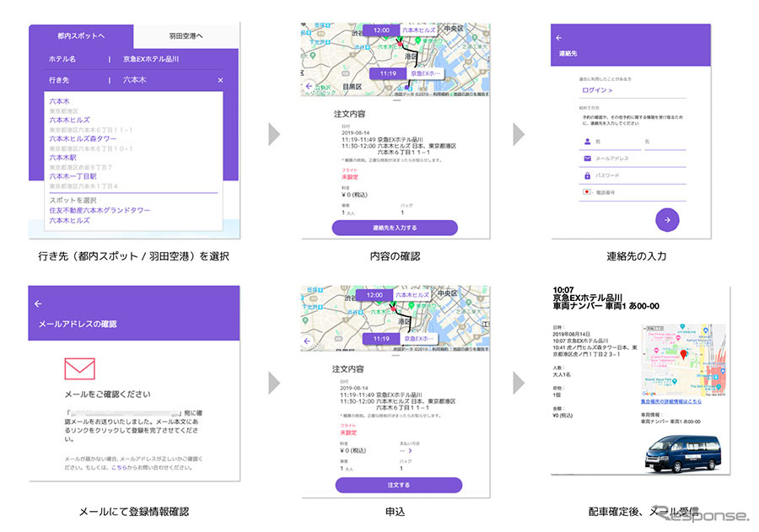Tap the back arrow on メールアドレスの確認 screen

coord(38,304)
